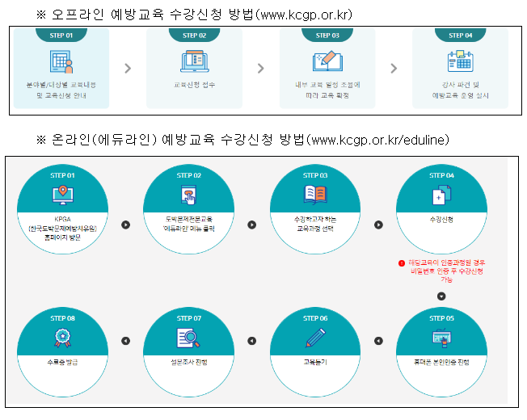527x420 pixels.
Task: Click left arrow between STEP 05 and STEP 06
Action: pos(379,341)
